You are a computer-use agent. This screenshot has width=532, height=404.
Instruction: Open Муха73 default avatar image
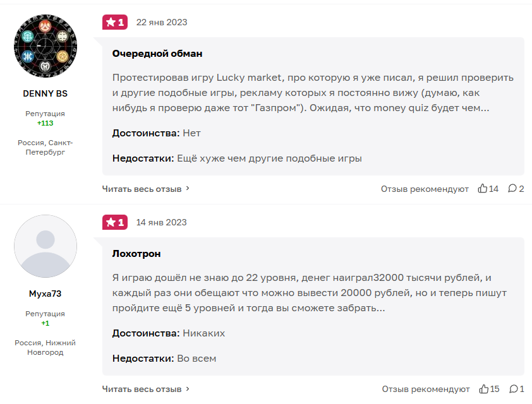coord(45,246)
